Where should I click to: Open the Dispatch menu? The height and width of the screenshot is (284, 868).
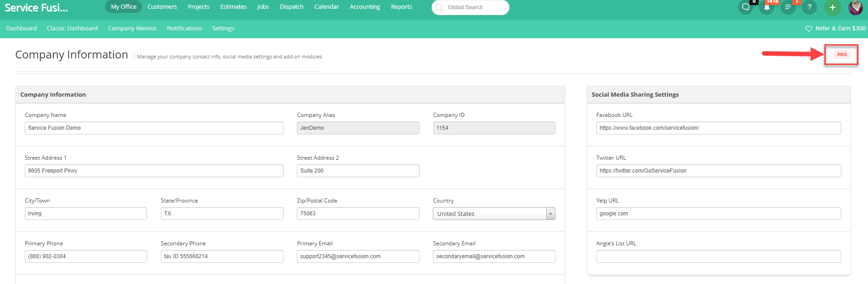[292, 7]
